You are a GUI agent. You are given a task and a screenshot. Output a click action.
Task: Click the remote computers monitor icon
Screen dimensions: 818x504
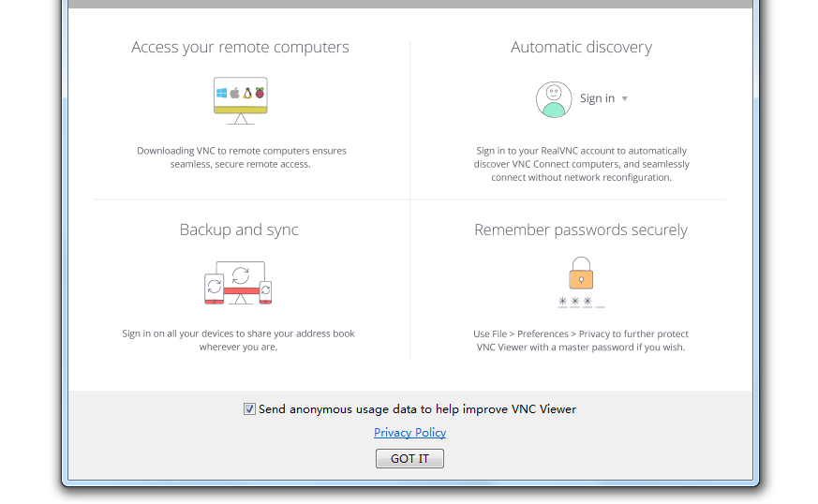240,99
